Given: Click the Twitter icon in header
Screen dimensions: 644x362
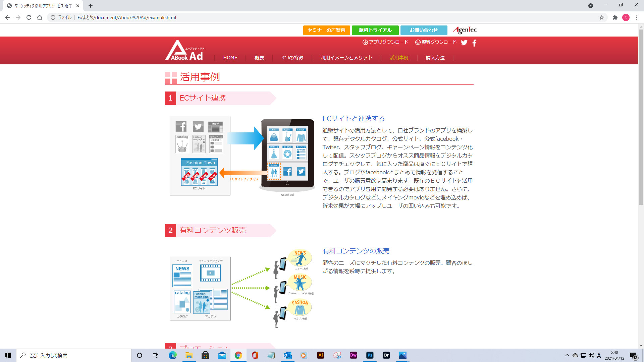Looking at the screenshot, I should pos(464,43).
